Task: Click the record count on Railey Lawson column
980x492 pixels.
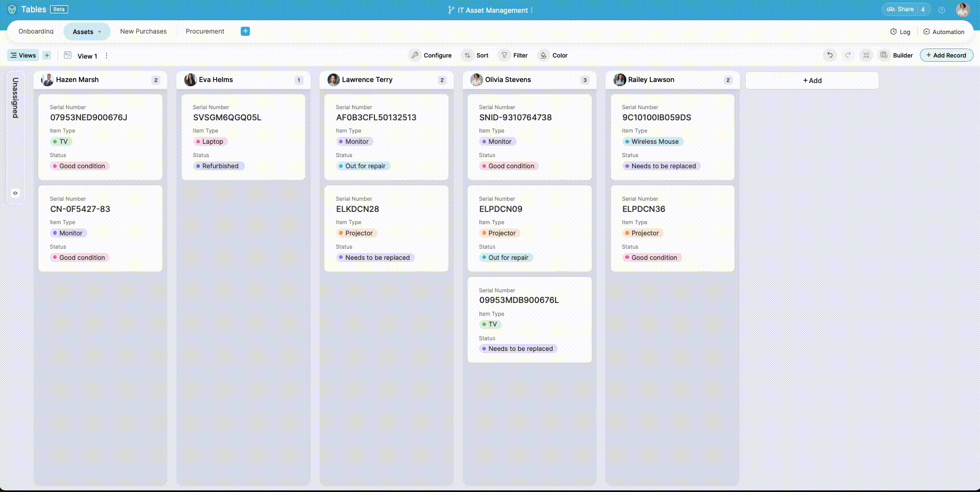Action: point(728,80)
